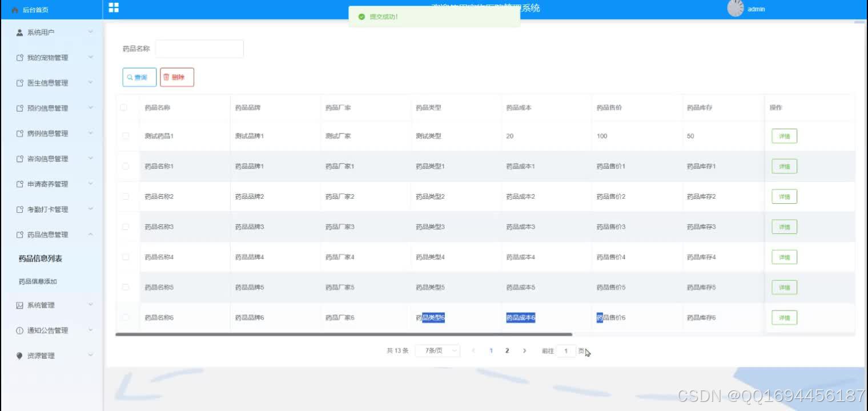Click the 前往 page number input

click(566, 351)
